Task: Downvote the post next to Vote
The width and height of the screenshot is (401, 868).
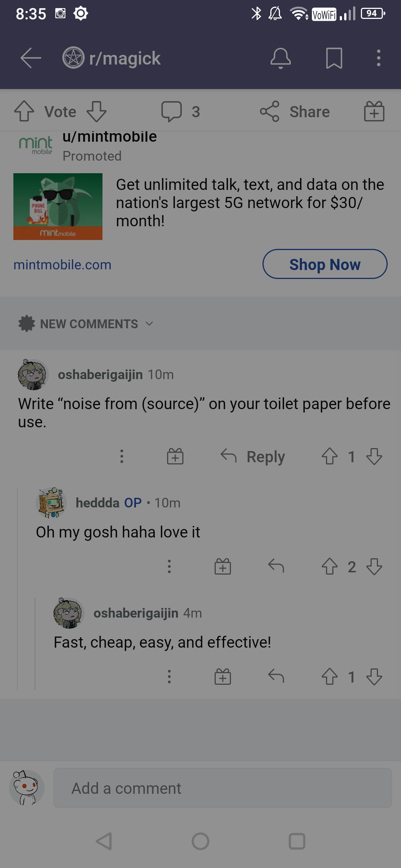Action: pos(97,111)
